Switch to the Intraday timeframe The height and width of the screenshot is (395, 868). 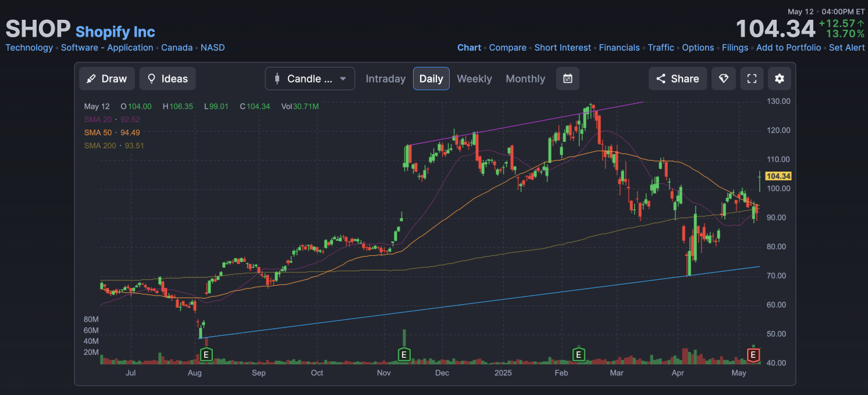[x=385, y=79]
